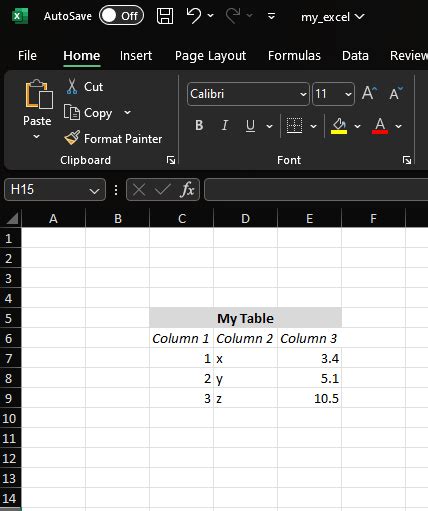Image resolution: width=428 pixels, height=511 pixels.
Task: Open the Page Layout tab
Action: point(210,56)
